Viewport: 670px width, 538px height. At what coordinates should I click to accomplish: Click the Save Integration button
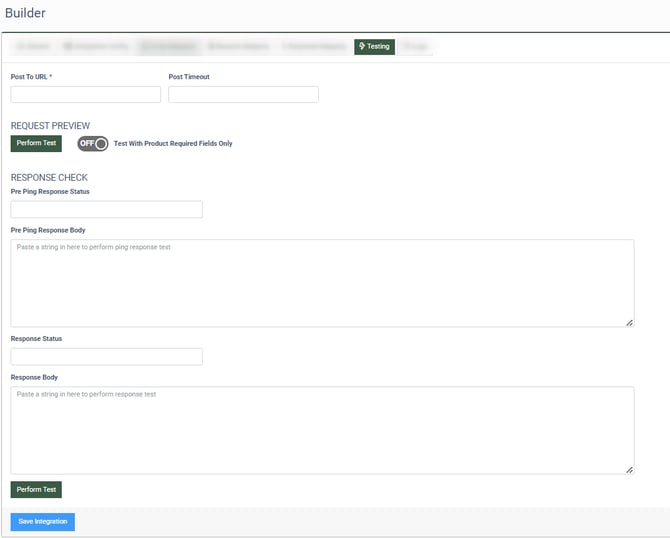click(x=42, y=521)
